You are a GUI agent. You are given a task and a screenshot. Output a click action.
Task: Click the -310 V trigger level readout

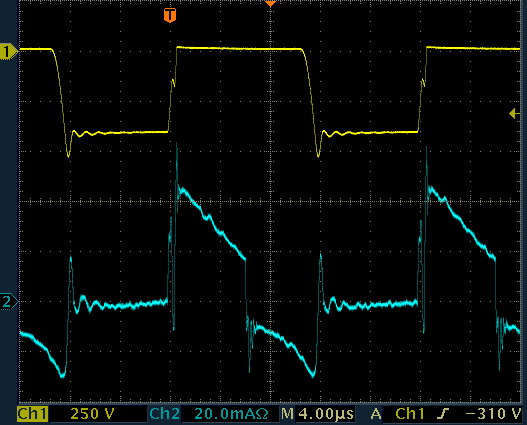pyautogui.click(x=494, y=414)
